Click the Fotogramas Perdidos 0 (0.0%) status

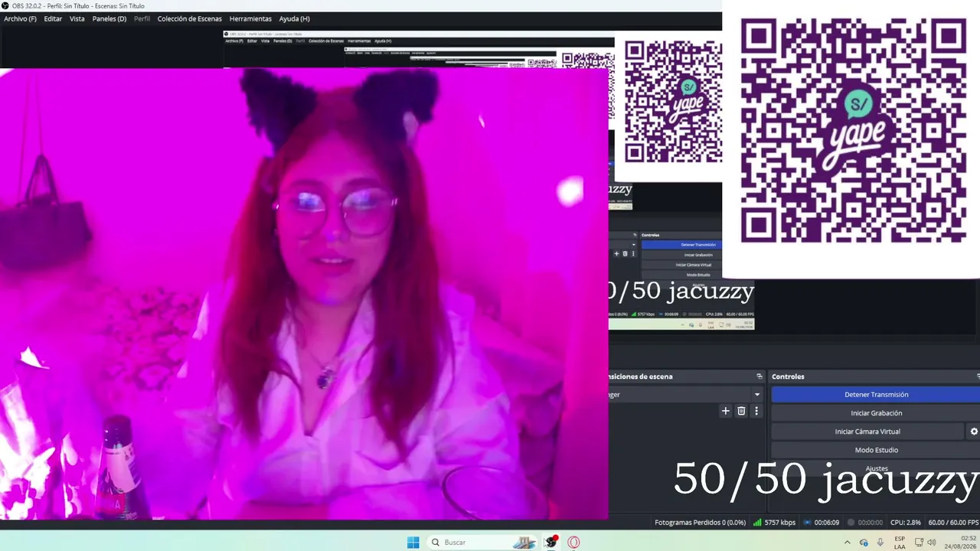point(700,523)
